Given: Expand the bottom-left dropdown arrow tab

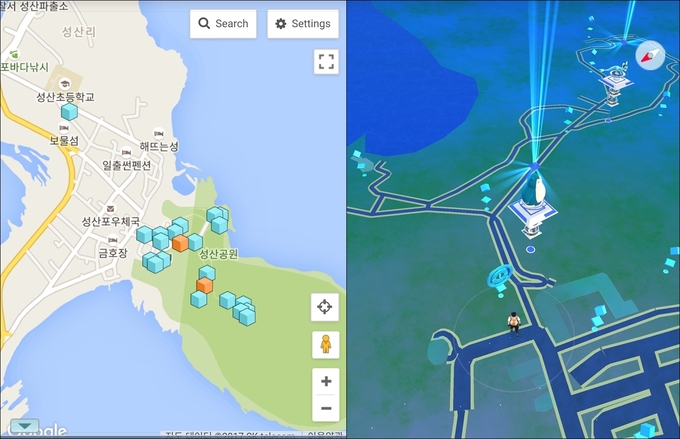Looking at the screenshot, I should [x=25, y=426].
